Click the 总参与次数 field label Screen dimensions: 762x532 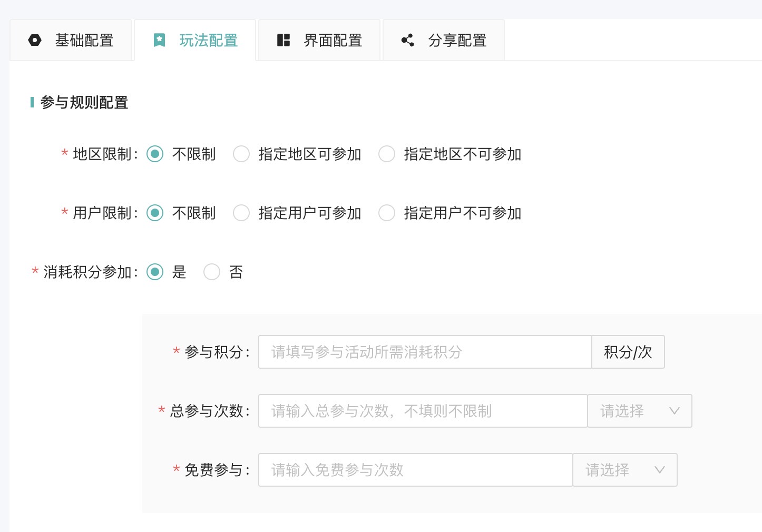(207, 411)
